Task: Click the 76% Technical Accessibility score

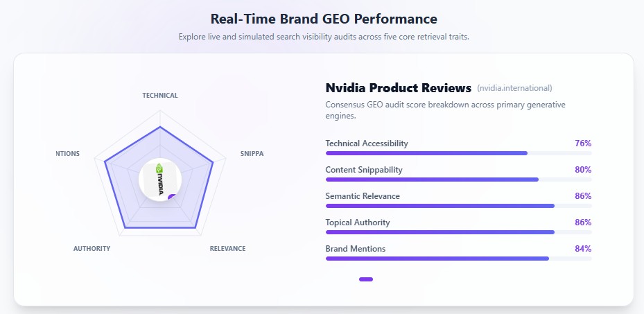Action: 583,143
